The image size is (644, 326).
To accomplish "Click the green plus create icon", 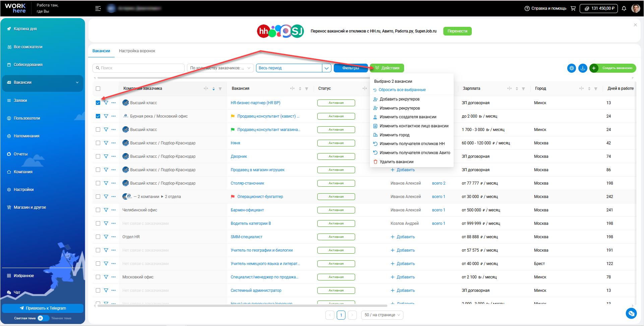I will coord(594,68).
